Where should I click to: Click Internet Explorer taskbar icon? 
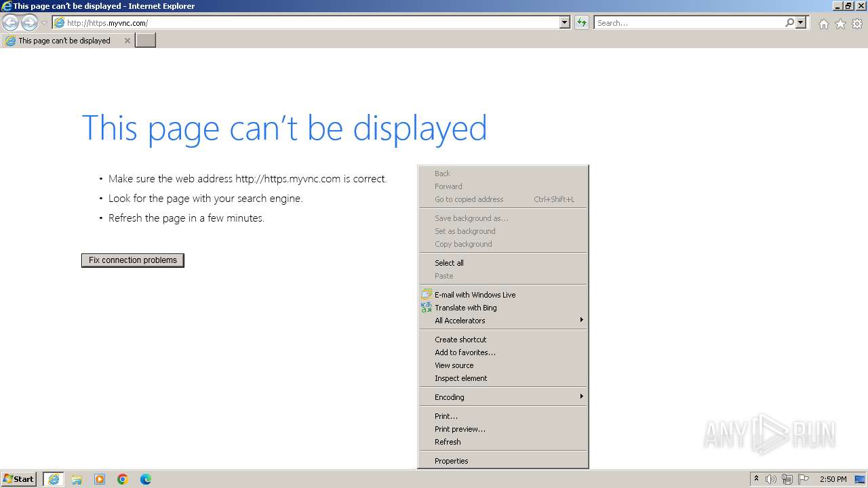coord(54,479)
